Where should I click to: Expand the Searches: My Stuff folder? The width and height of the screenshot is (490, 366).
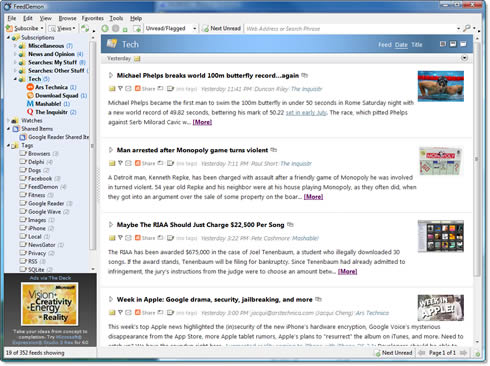point(15,62)
